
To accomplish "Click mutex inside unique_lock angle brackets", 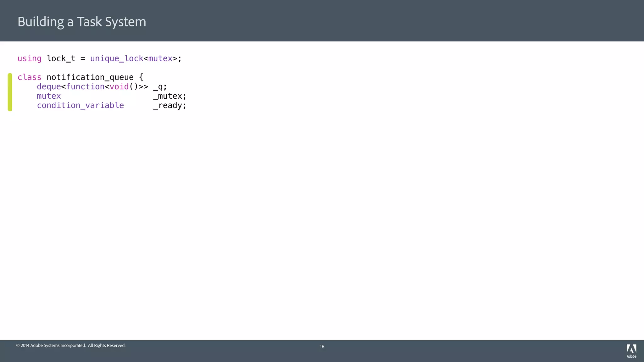I will (160, 59).
